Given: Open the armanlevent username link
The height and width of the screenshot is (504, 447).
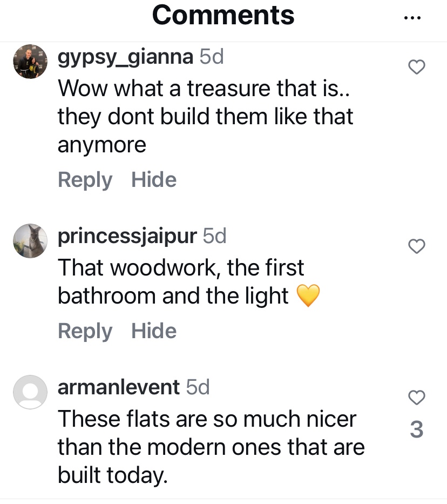Looking at the screenshot, I should [x=118, y=387].
